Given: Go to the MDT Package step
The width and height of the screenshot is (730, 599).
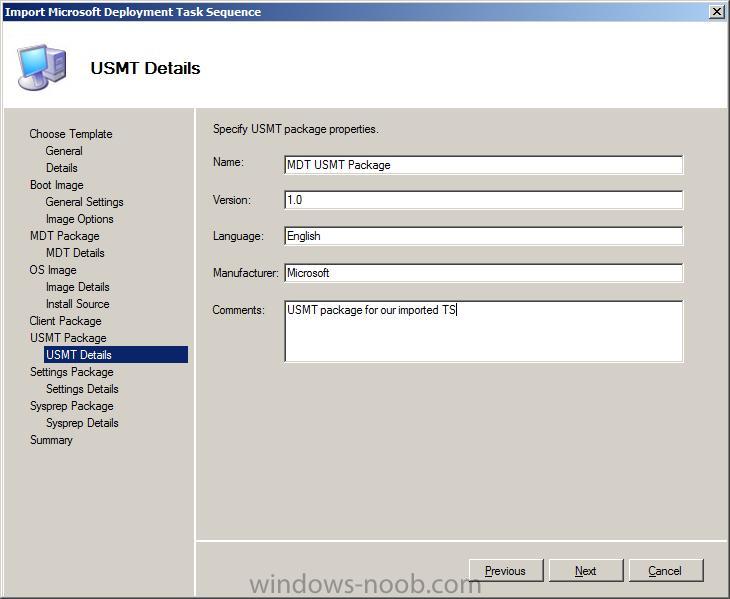Looking at the screenshot, I should pyautogui.click(x=65, y=236).
